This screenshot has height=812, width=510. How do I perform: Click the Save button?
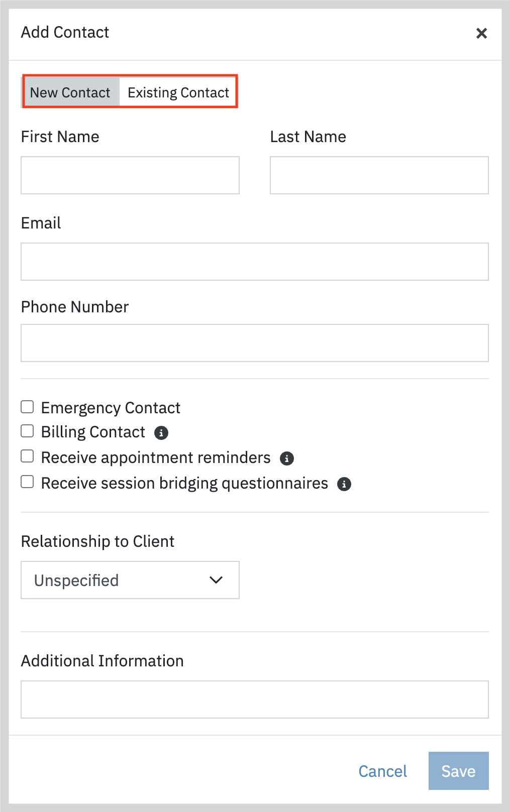point(458,771)
